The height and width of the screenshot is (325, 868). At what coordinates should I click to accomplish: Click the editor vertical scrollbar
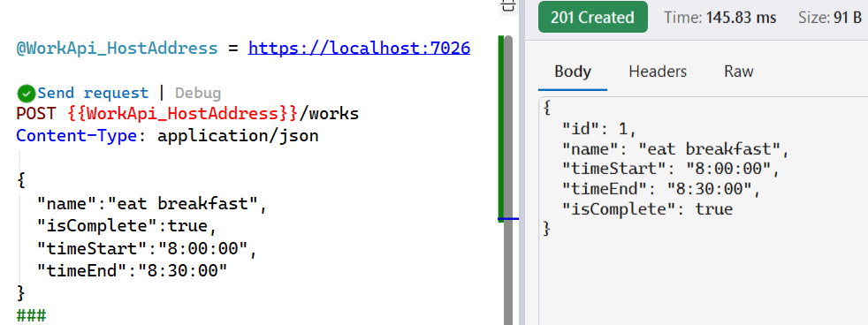[x=508, y=180]
